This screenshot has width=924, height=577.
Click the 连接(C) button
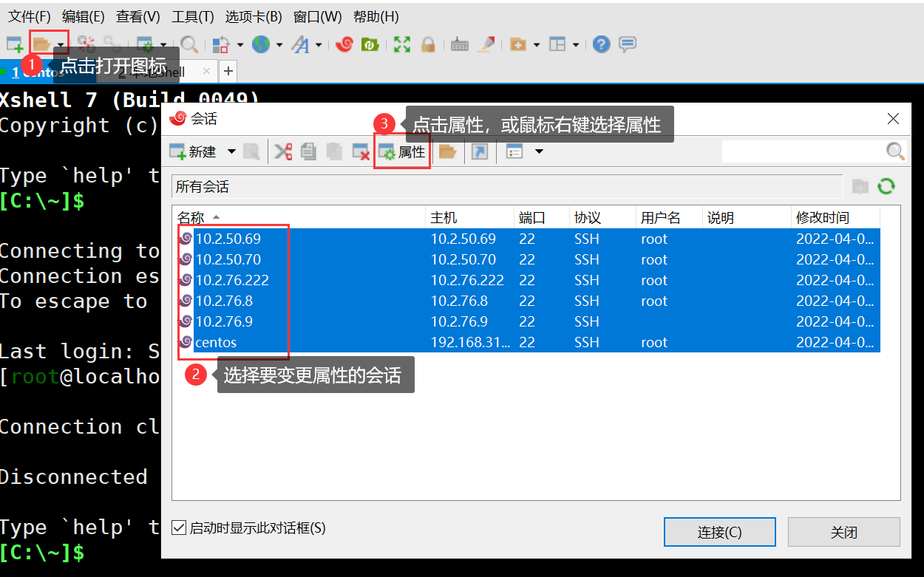pos(719,531)
